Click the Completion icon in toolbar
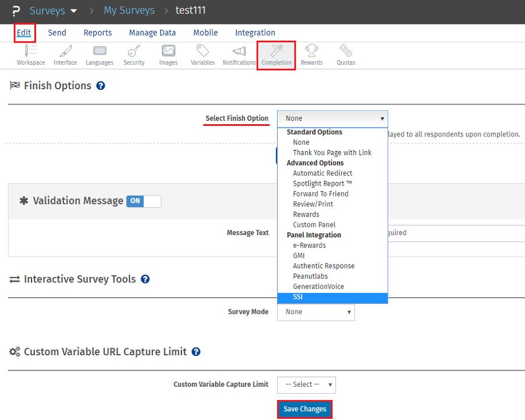This screenshot has width=525, height=420. pyautogui.click(x=276, y=55)
